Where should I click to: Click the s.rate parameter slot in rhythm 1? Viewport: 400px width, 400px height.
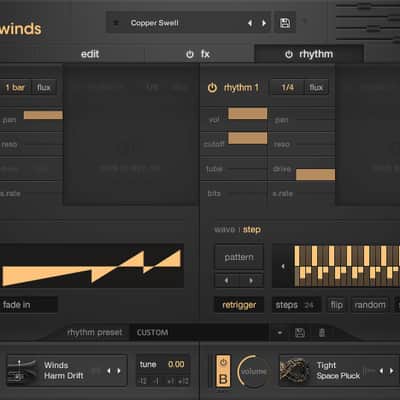coord(302,193)
